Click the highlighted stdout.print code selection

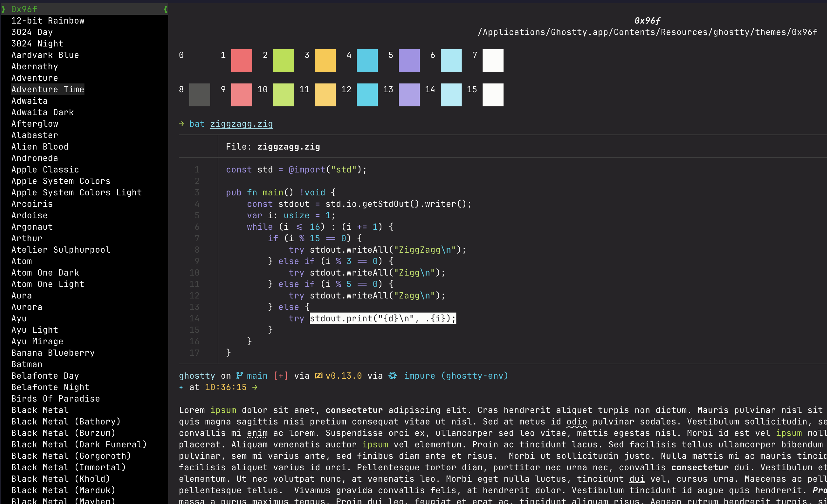383,318
